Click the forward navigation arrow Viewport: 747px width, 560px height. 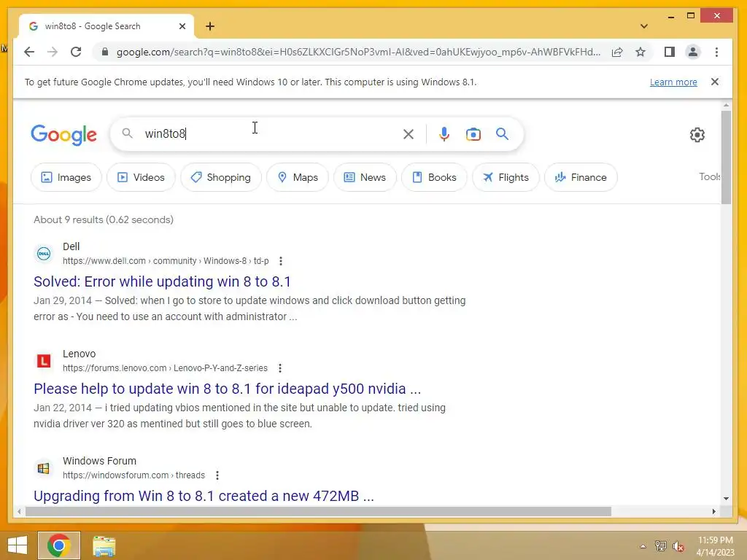coord(53,52)
